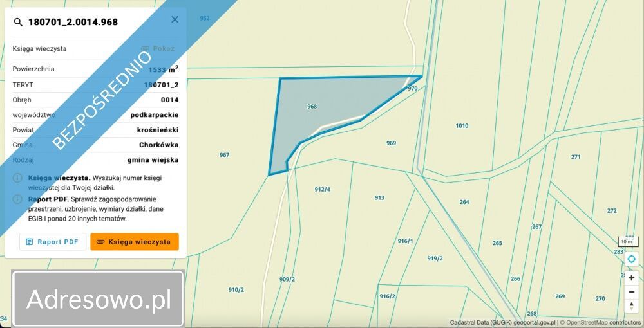Select parcel 269 on the map

pyautogui.click(x=560, y=296)
